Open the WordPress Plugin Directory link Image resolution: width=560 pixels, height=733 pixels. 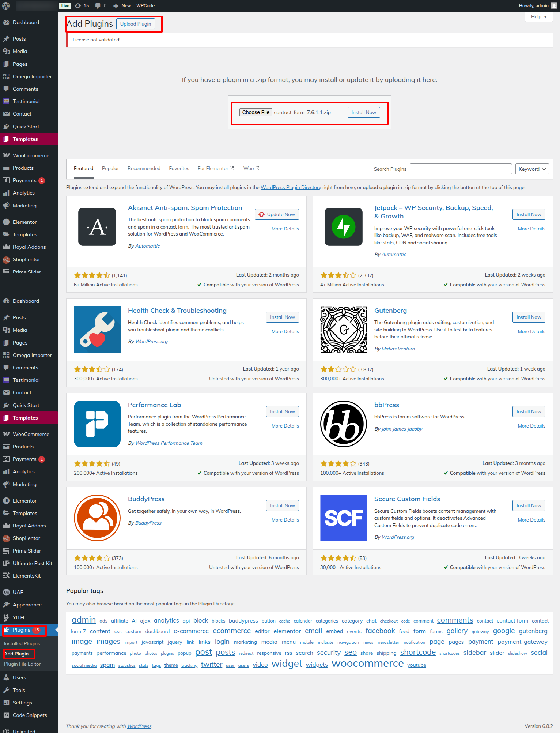pyautogui.click(x=291, y=187)
